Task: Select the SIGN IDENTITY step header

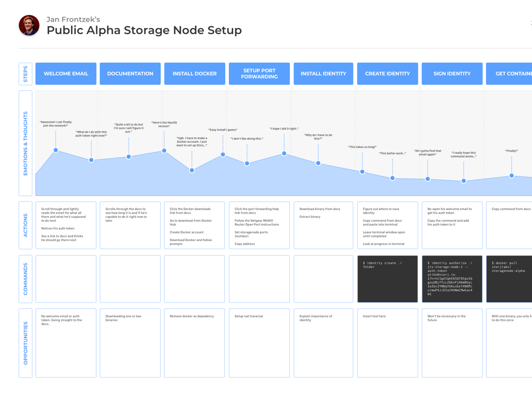Action: [x=452, y=73]
